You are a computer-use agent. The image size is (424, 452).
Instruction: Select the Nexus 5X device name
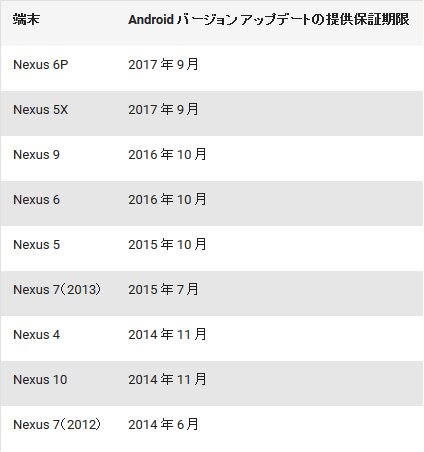point(41,110)
